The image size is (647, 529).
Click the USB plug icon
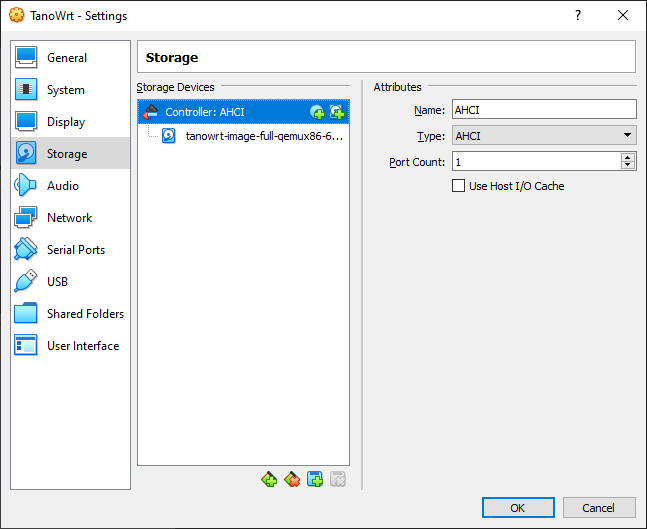tap(26, 281)
